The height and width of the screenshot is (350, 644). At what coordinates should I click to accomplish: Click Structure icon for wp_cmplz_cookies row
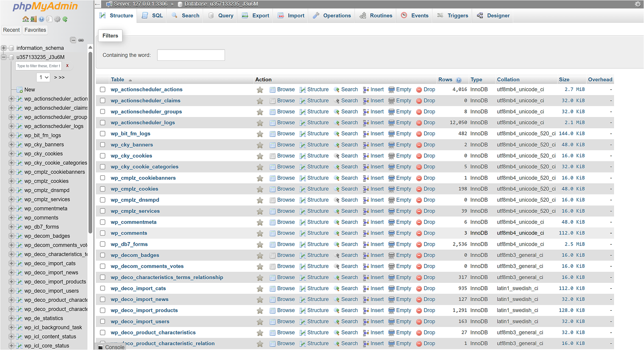[x=303, y=189]
